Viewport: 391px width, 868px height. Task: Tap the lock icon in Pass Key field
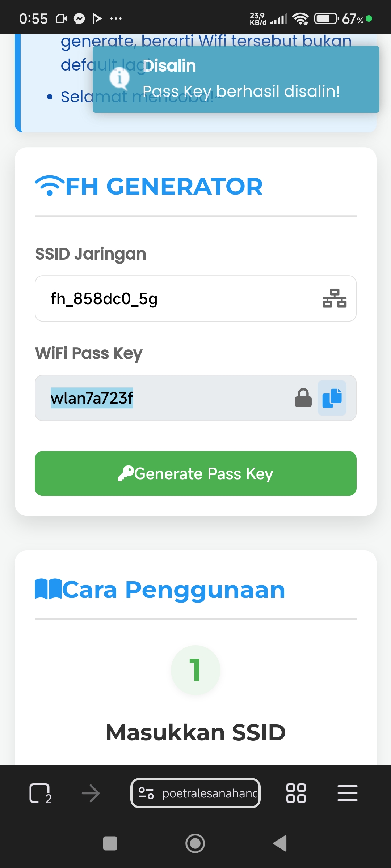click(x=303, y=398)
